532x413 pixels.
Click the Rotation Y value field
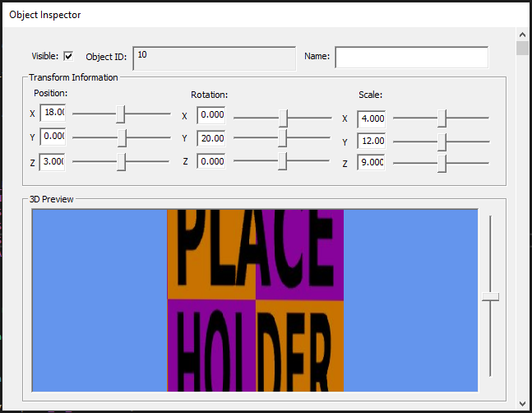[211, 138]
